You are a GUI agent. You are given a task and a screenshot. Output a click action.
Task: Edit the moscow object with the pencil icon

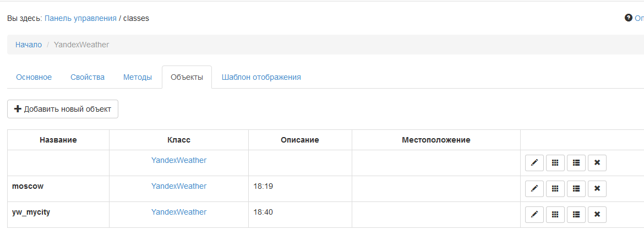(x=534, y=189)
